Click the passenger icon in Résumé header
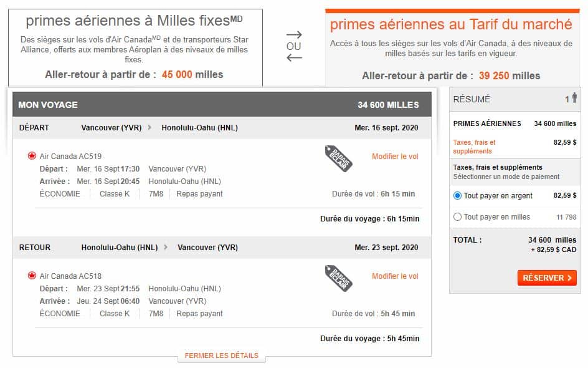The image size is (588, 368). point(574,99)
